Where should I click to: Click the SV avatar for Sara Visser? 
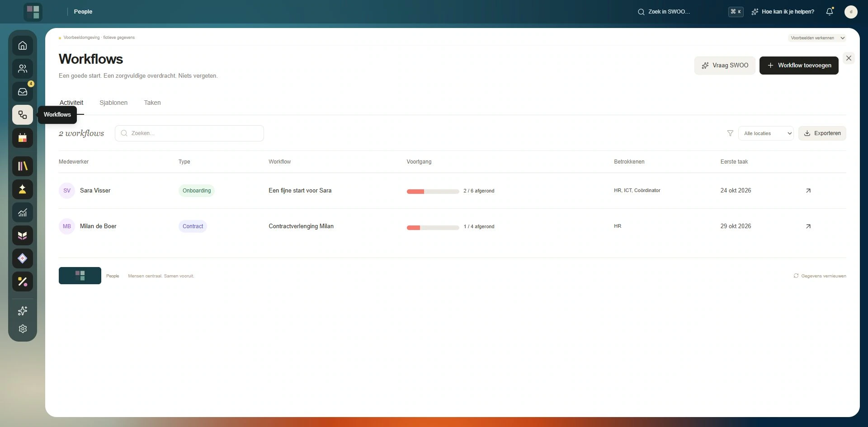point(67,191)
